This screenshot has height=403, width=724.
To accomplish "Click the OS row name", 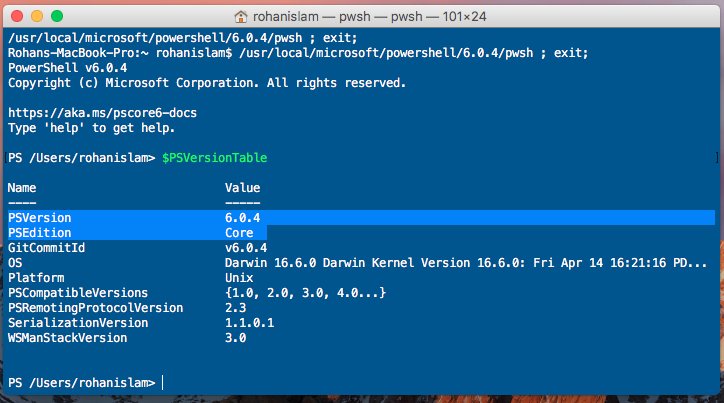I will point(15,263).
